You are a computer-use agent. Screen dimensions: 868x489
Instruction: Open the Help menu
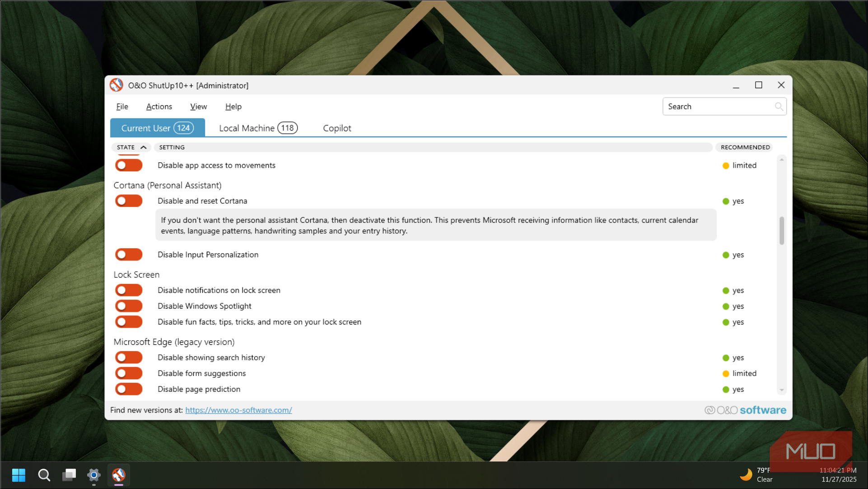pos(233,107)
